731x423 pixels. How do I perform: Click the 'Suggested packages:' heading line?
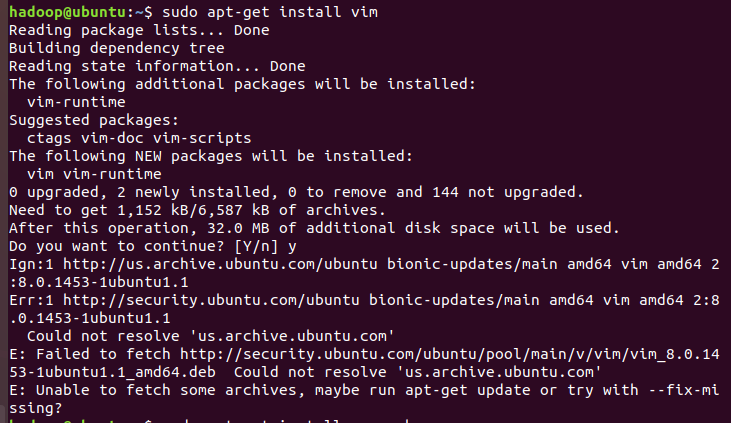(x=94, y=120)
